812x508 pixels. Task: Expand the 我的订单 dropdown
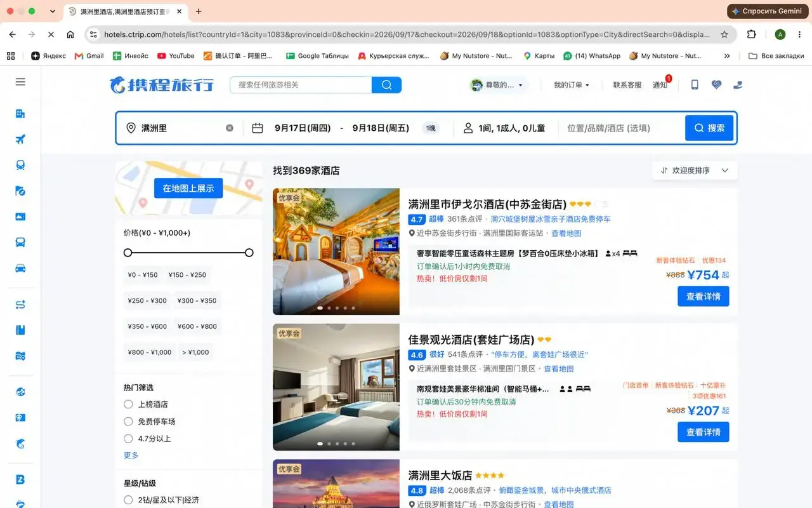(x=571, y=85)
